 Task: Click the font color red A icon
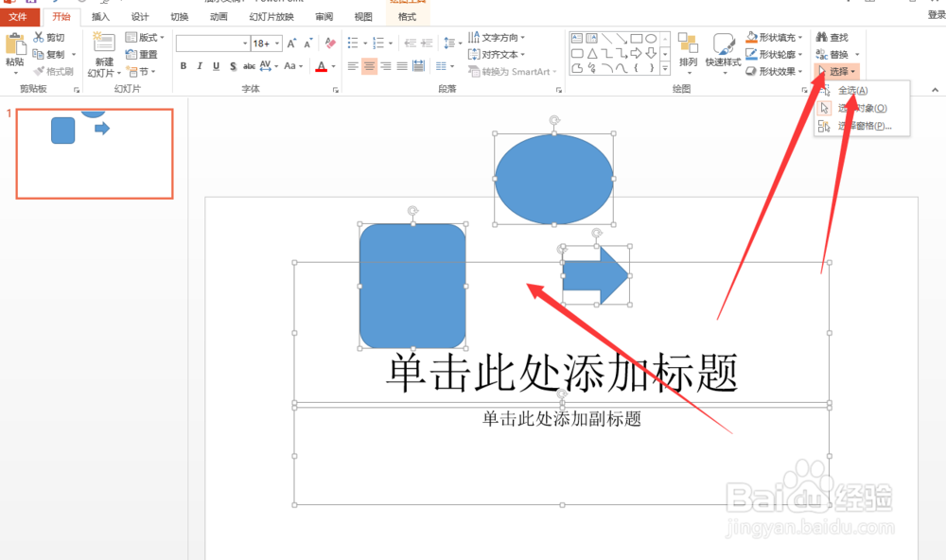pyautogui.click(x=321, y=66)
